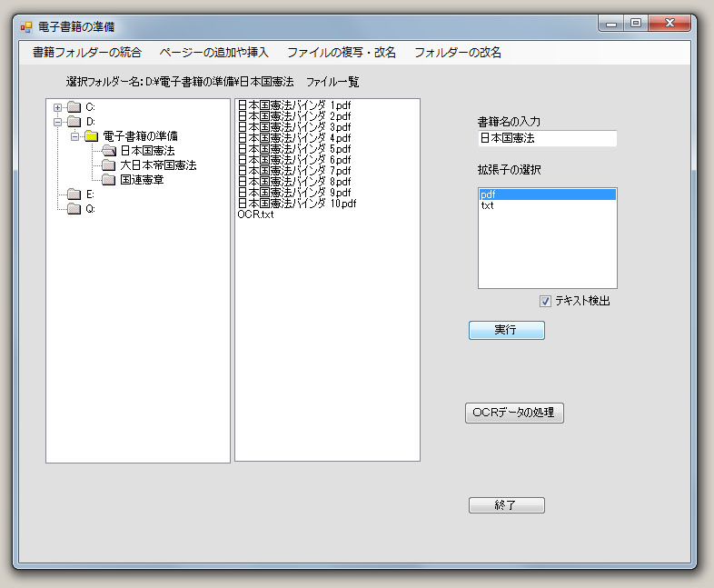The height and width of the screenshot is (588, 714).
Task: Open the 書籍フォルダーの統合 menu
Action: tap(86, 53)
